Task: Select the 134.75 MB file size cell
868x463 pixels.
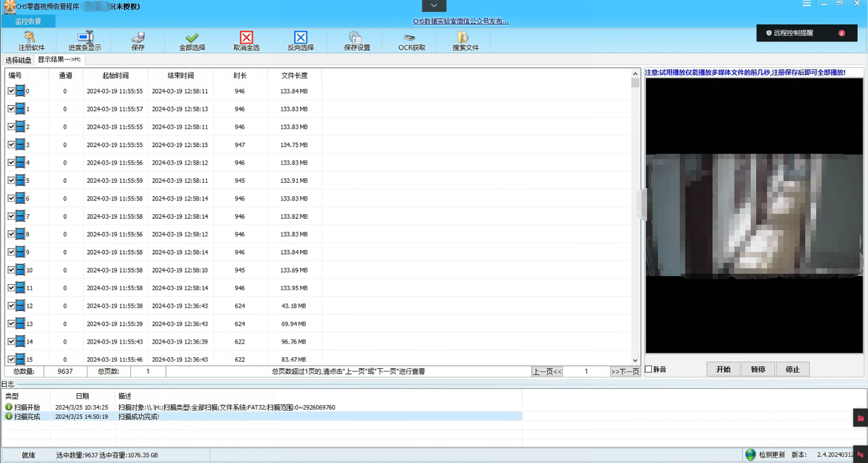Action: click(294, 145)
